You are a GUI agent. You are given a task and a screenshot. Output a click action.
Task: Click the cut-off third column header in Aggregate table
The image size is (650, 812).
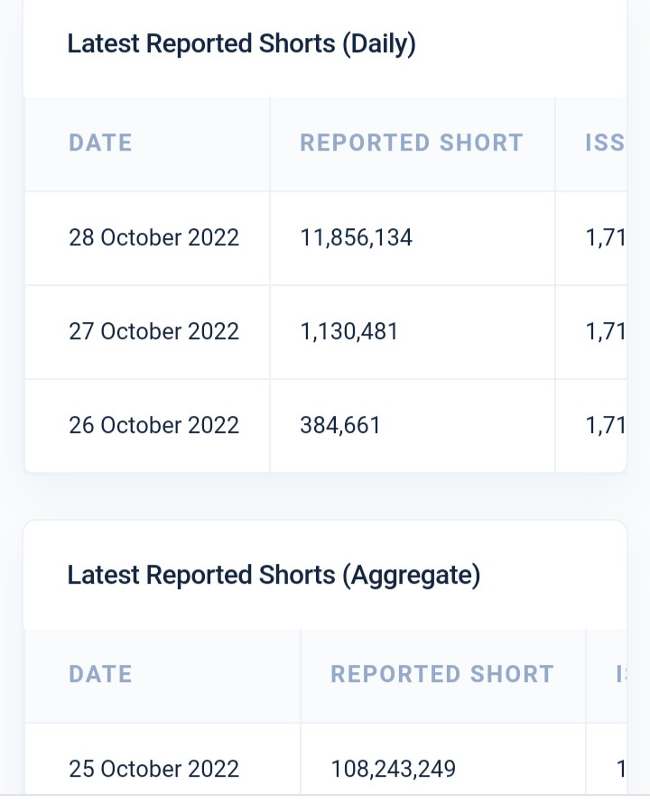pyautogui.click(x=620, y=675)
